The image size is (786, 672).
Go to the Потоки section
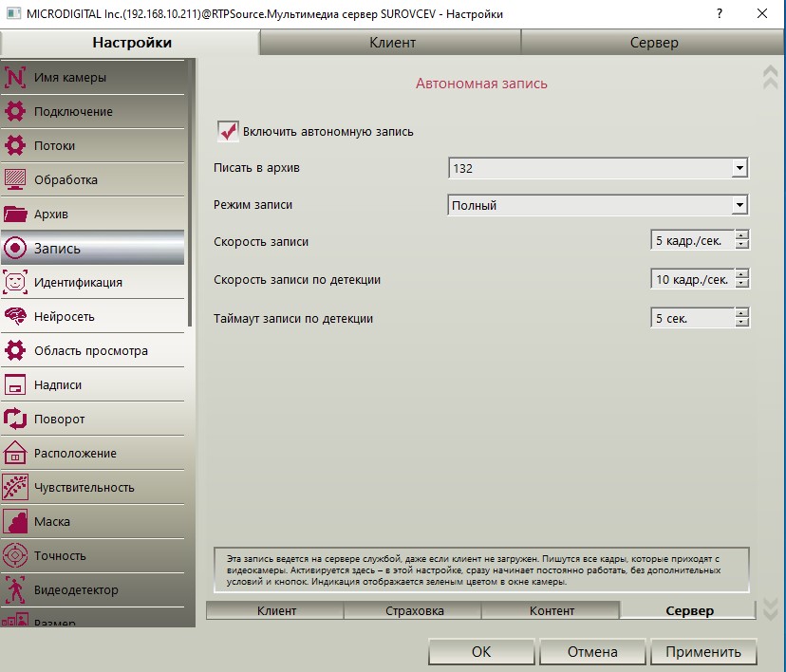coord(93,145)
